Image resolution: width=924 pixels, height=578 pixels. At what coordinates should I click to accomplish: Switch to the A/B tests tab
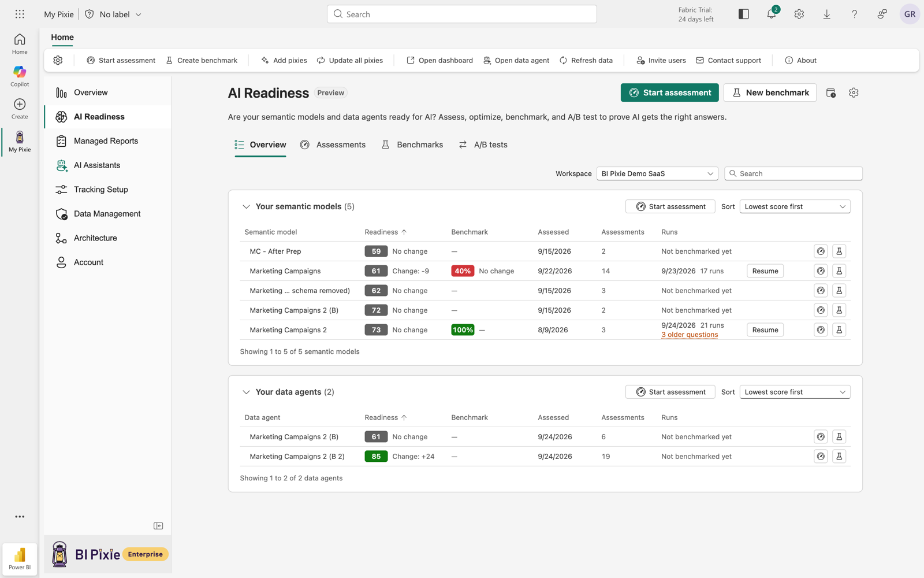[x=483, y=144]
